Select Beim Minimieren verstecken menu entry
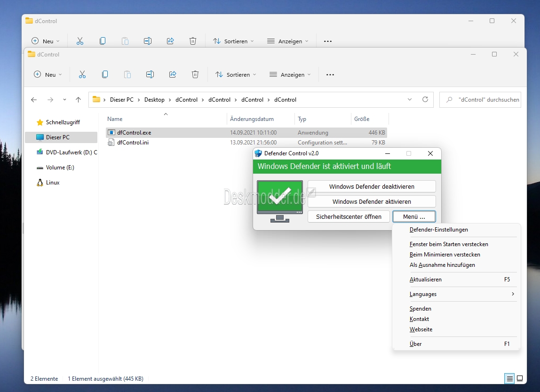 click(456, 255)
